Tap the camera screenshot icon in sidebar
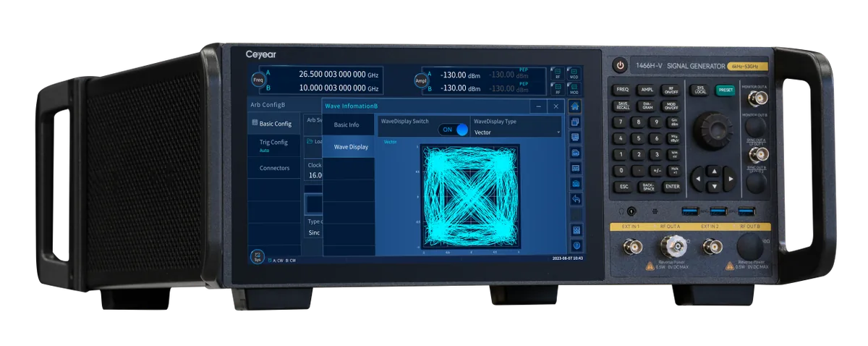 click(576, 184)
